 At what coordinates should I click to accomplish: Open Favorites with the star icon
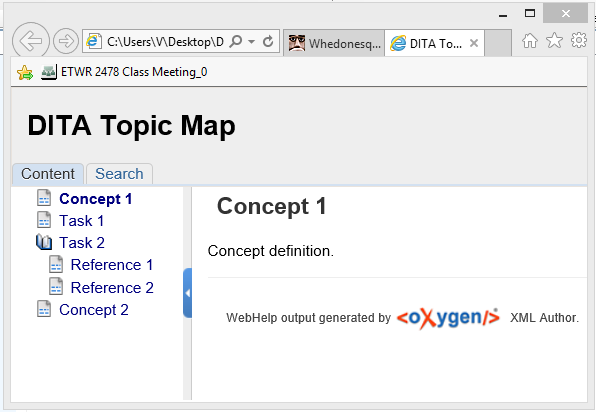tap(554, 40)
